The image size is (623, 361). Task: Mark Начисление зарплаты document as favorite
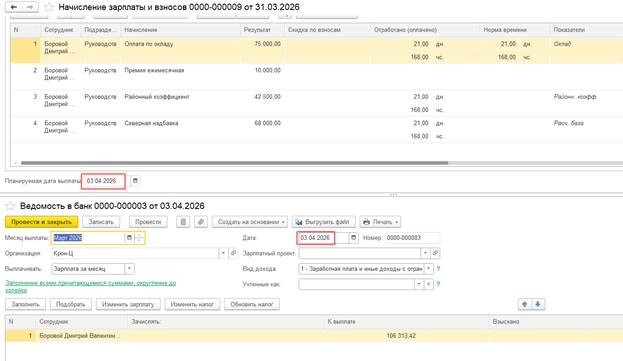(48, 7)
